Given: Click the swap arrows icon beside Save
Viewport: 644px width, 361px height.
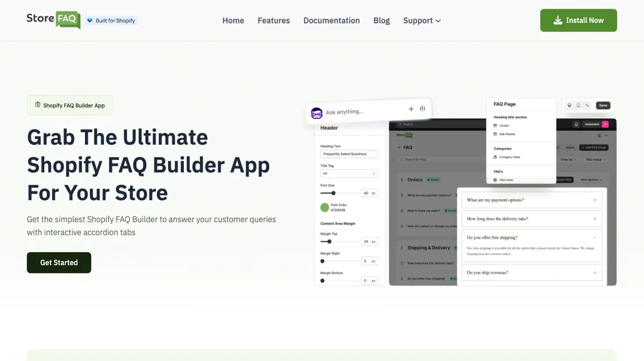Looking at the screenshot, I should point(587,105).
